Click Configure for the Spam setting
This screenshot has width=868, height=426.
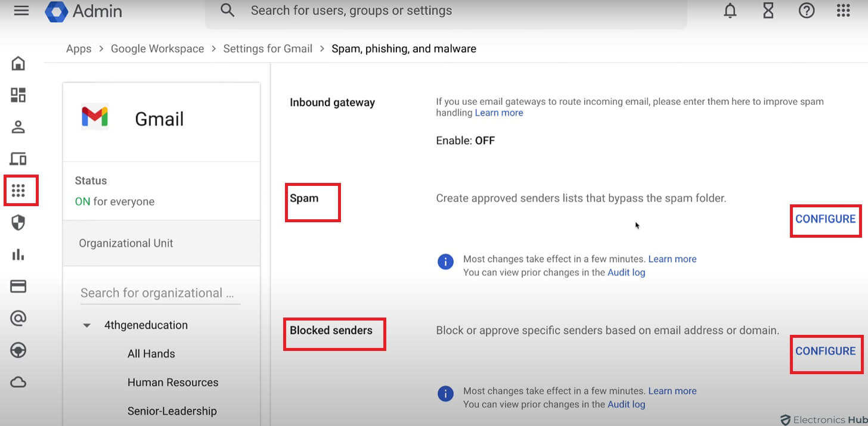pyautogui.click(x=825, y=219)
